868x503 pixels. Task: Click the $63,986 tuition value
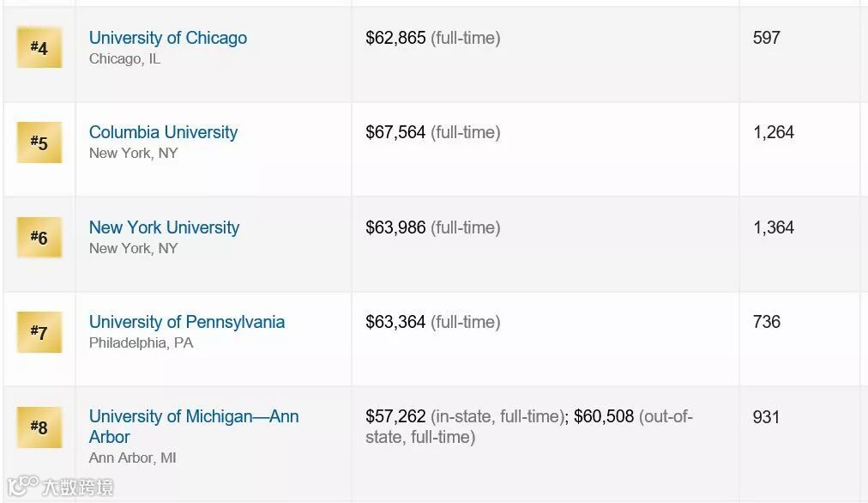click(x=395, y=227)
